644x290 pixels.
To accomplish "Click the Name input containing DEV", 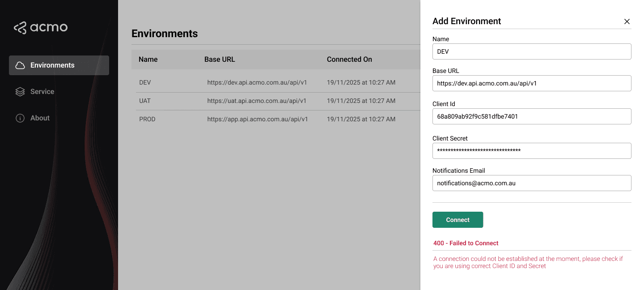I will (x=531, y=51).
